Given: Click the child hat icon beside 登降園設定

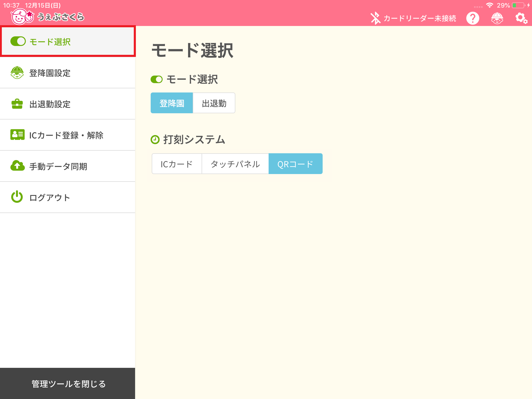Looking at the screenshot, I should (x=17, y=72).
